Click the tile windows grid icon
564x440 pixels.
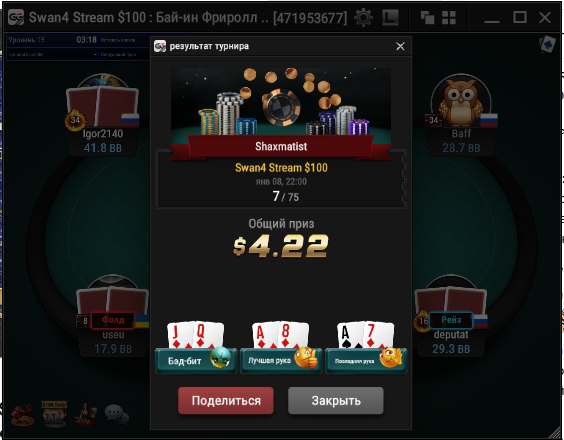tap(449, 17)
